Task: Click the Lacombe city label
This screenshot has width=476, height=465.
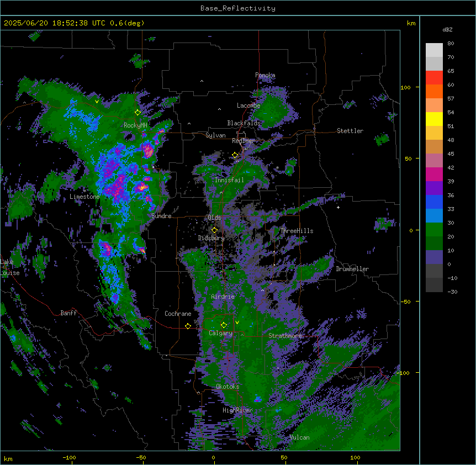Action: 248,105
